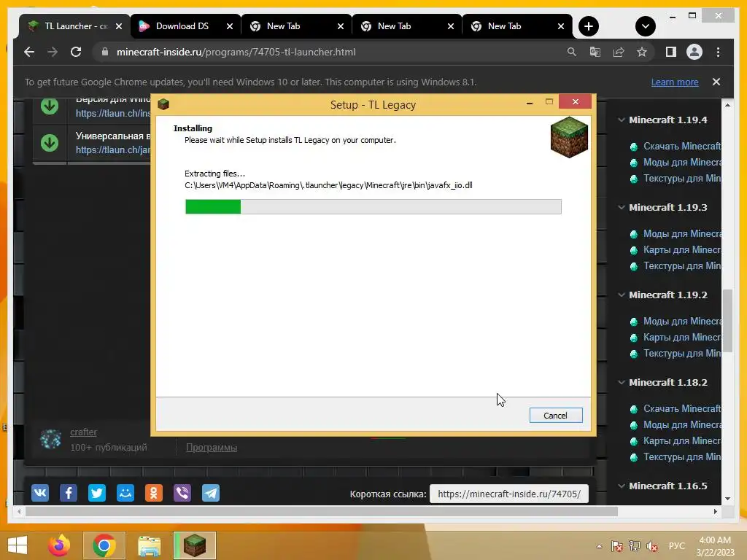Open a new browser tab
The width and height of the screenshot is (747, 560).
[x=589, y=26]
